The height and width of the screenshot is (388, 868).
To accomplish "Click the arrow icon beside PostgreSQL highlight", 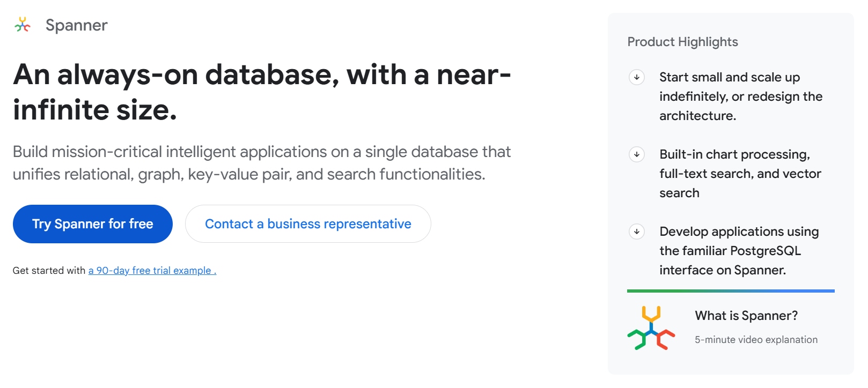I will [637, 233].
